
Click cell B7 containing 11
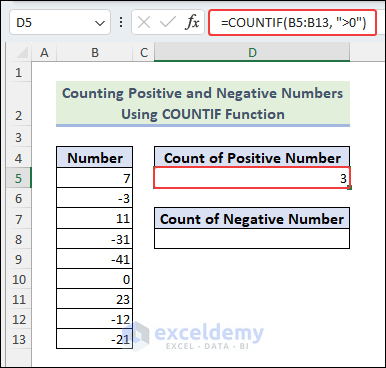click(95, 219)
